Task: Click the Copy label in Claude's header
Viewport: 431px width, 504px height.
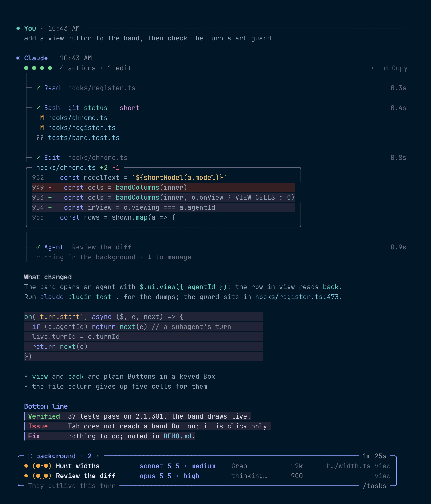Action: (400, 68)
